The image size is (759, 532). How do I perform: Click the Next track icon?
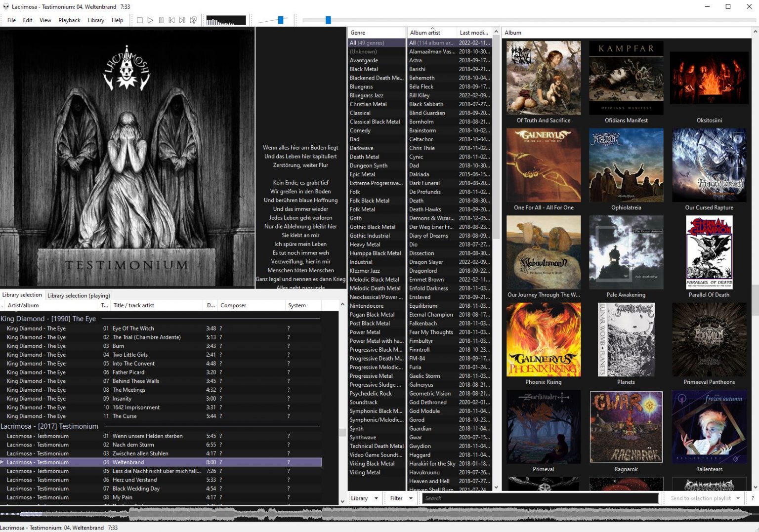click(x=182, y=20)
